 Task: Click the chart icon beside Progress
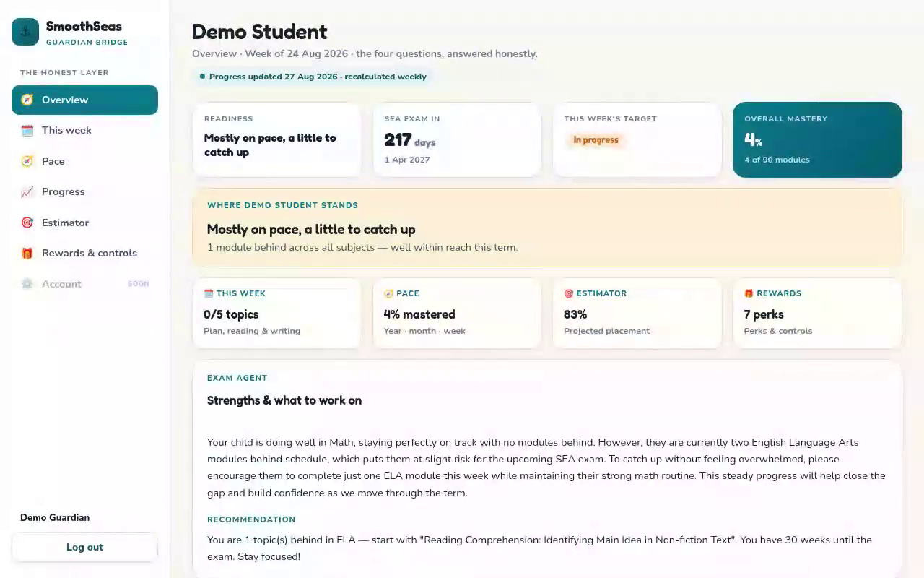pos(27,191)
